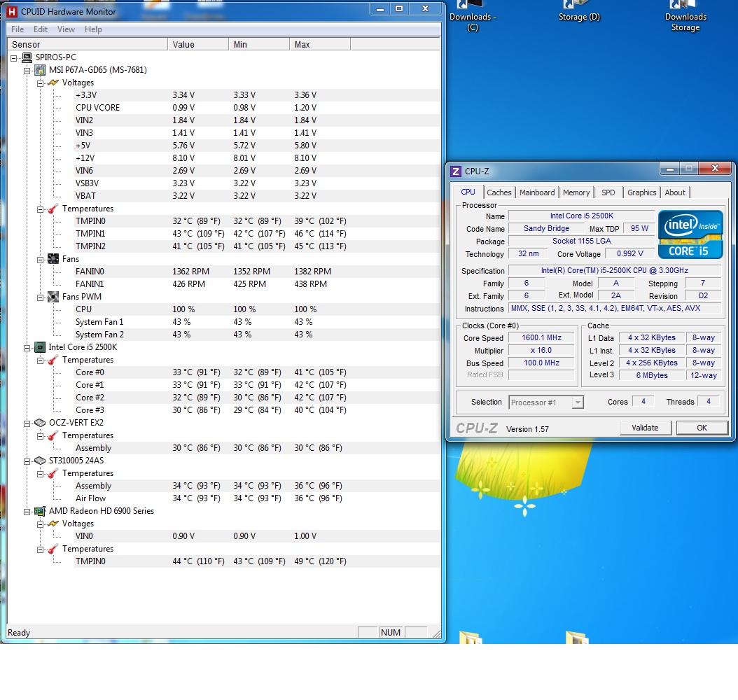Switch to the Caches tab in CPU-Z
The width and height of the screenshot is (738, 700).
(x=499, y=192)
